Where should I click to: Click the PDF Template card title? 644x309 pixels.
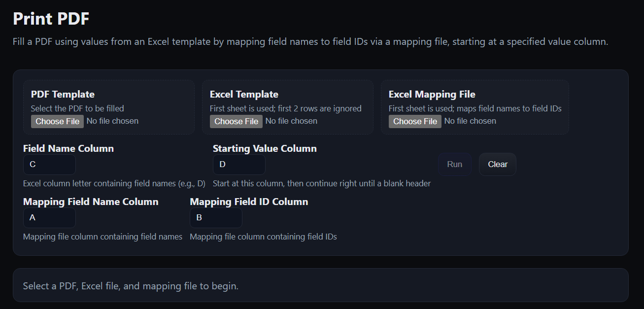(x=63, y=94)
